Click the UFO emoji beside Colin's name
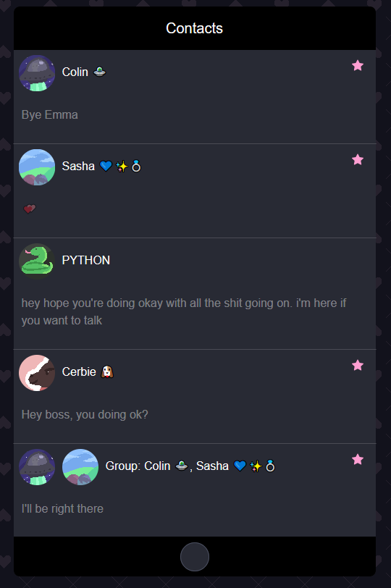This screenshot has height=588, width=391. coord(99,72)
